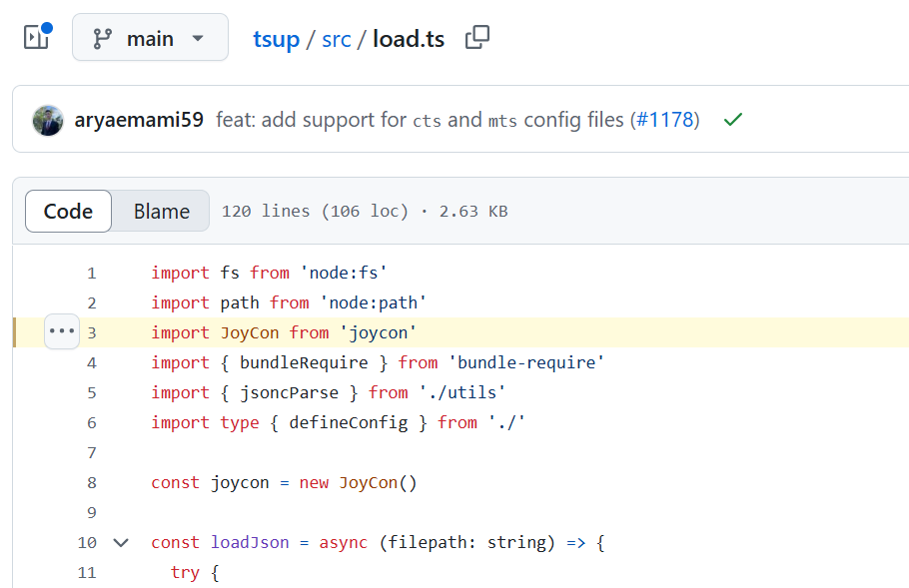Expand the file tree side panel
909x588 pixels.
[37, 37]
